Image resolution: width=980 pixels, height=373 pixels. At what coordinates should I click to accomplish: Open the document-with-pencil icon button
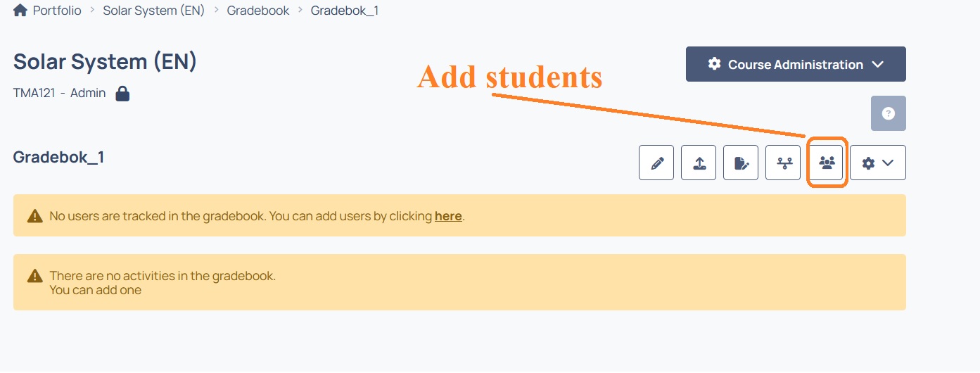[x=741, y=163]
